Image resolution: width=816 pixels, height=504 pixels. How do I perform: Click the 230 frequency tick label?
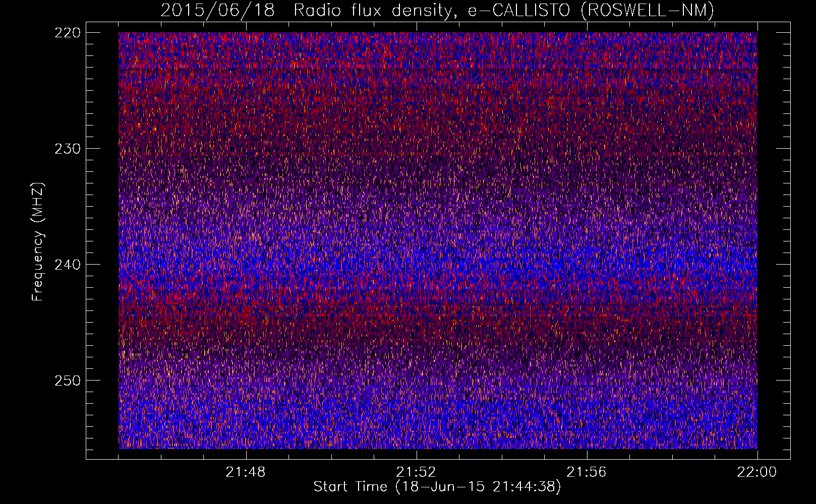(x=67, y=149)
